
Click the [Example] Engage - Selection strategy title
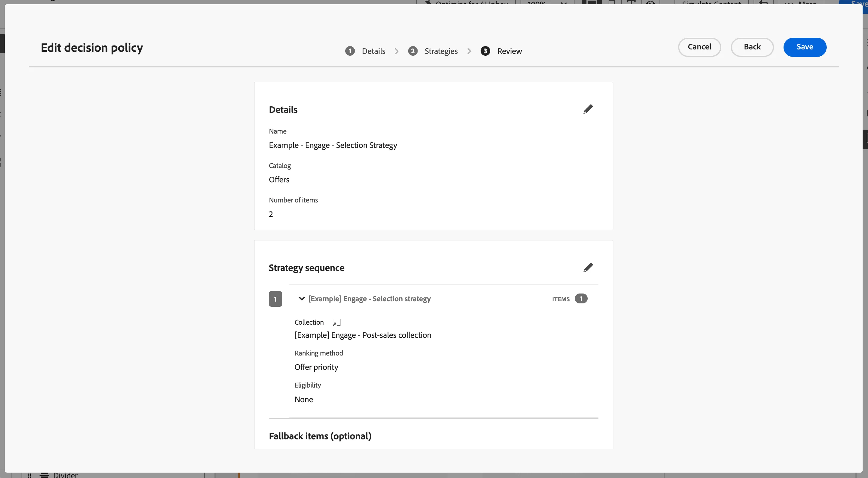coord(369,299)
